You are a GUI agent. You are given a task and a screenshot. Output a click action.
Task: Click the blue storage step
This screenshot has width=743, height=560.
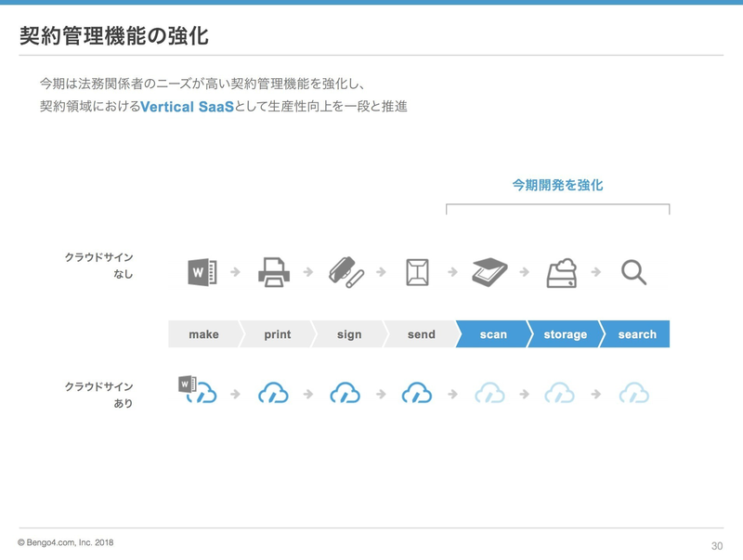pos(565,334)
